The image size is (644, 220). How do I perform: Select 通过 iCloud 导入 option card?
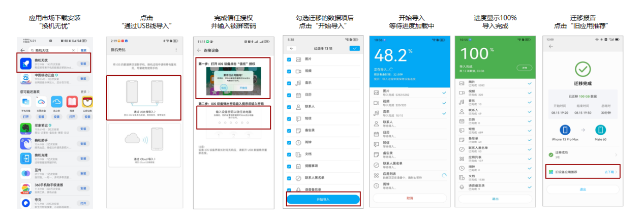[x=144, y=145]
